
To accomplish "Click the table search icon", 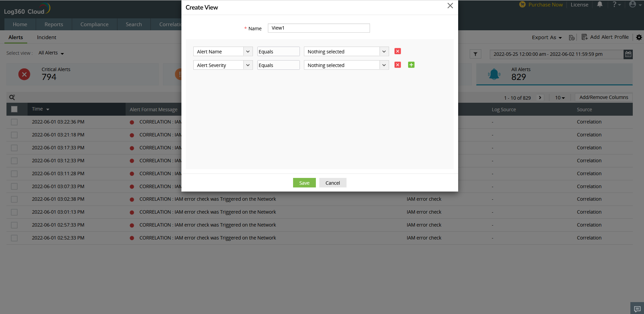I will (12, 98).
